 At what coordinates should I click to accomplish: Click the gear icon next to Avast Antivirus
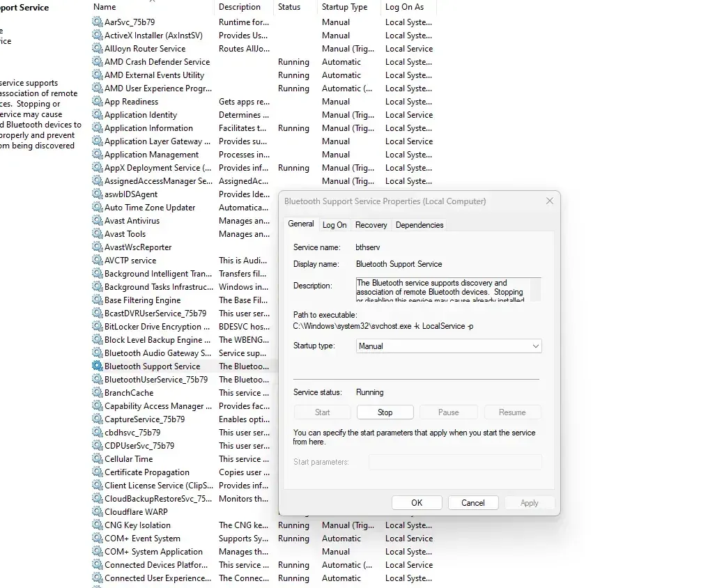click(97, 221)
